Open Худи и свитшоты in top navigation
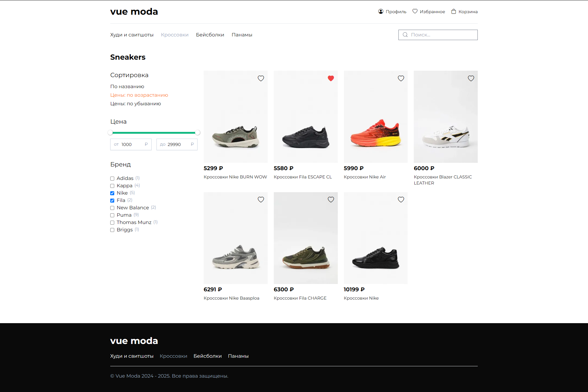This screenshot has height=392, width=588. [132, 35]
